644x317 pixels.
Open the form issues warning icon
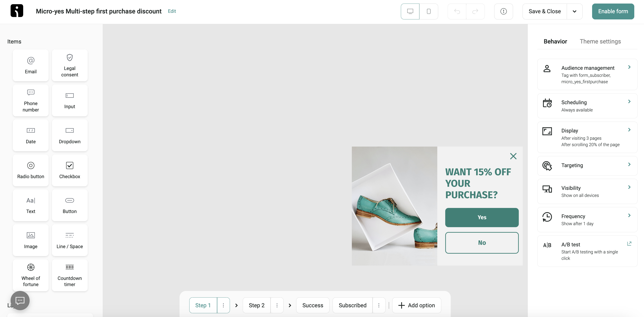tap(504, 11)
